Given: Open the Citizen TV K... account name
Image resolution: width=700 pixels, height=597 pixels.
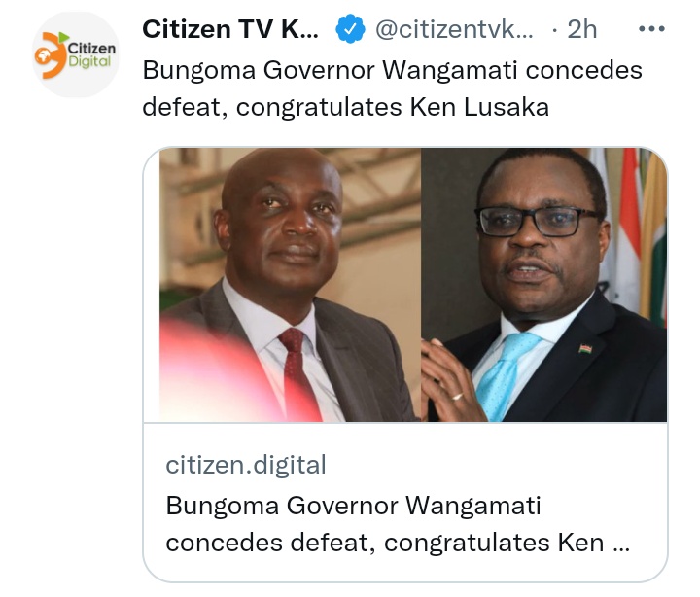Looking at the screenshot, I should 230,29.
